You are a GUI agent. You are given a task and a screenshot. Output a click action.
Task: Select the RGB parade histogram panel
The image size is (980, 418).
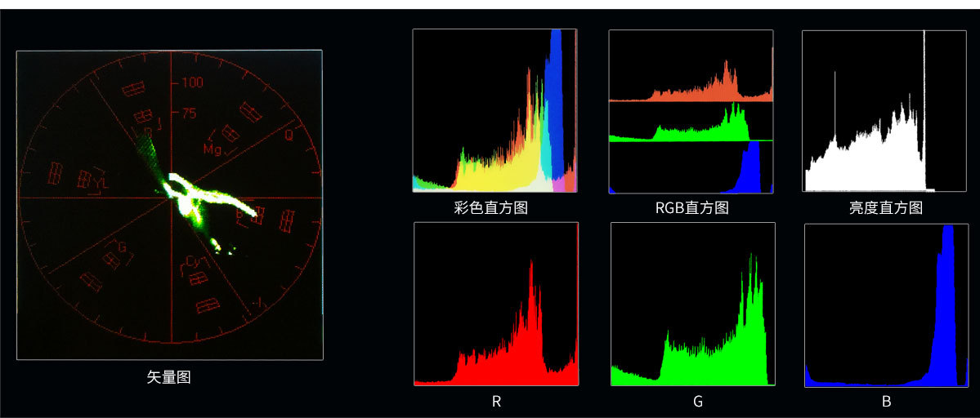pos(691,112)
